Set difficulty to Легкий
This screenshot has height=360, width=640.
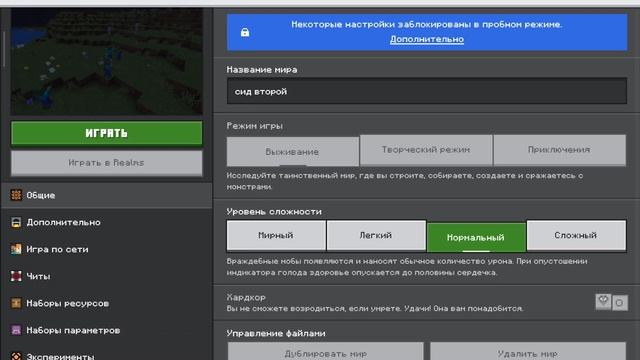pyautogui.click(x=376, y=235)
